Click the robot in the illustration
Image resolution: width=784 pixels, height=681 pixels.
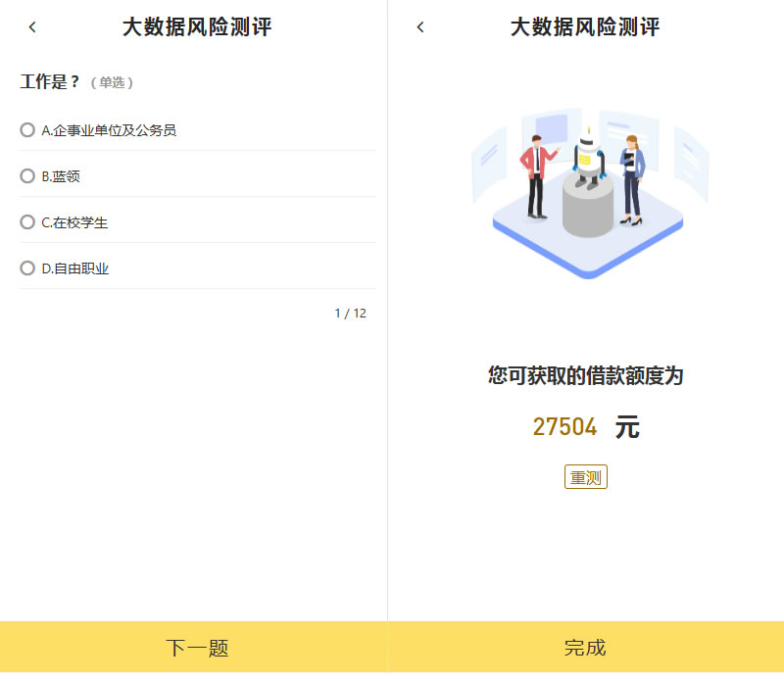[x=588, y=161]
